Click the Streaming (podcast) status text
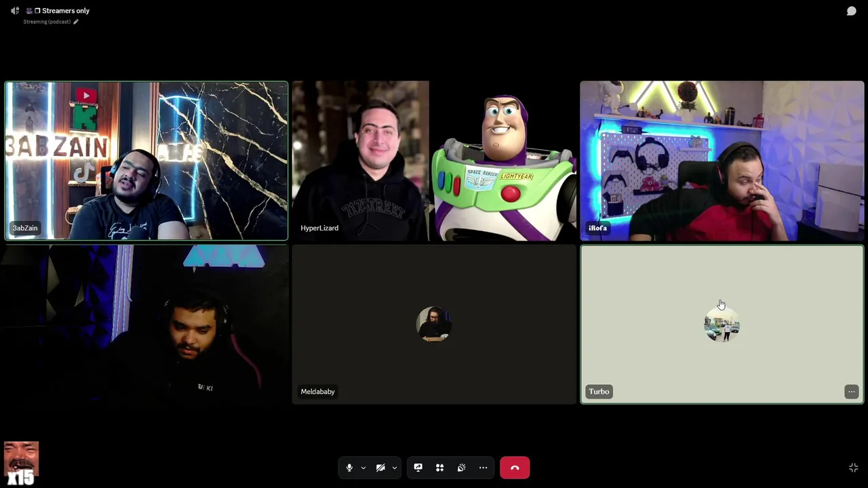Screen dimensions: 868x488 pyautogui.click(x=47, y=22)
